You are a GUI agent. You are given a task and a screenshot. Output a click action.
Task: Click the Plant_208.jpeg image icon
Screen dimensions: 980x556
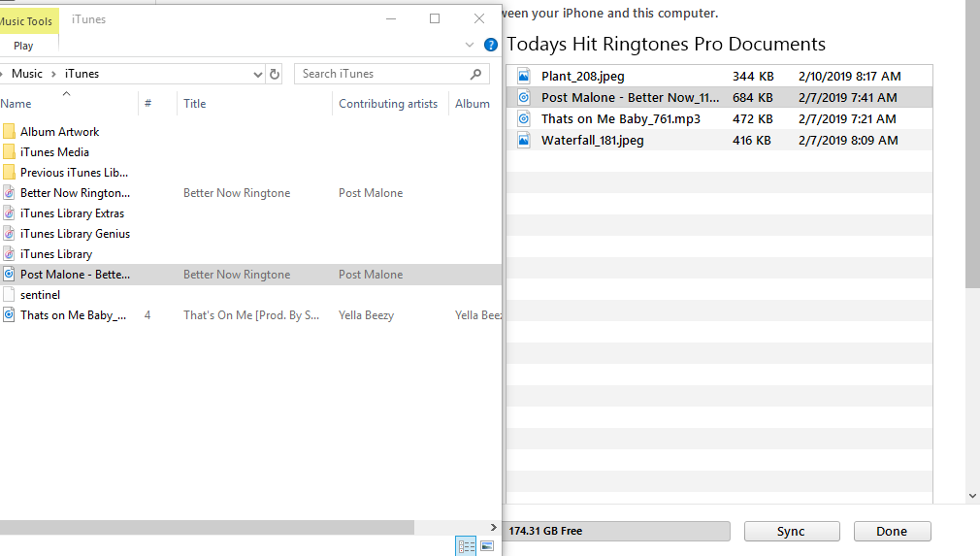point(524,77)
